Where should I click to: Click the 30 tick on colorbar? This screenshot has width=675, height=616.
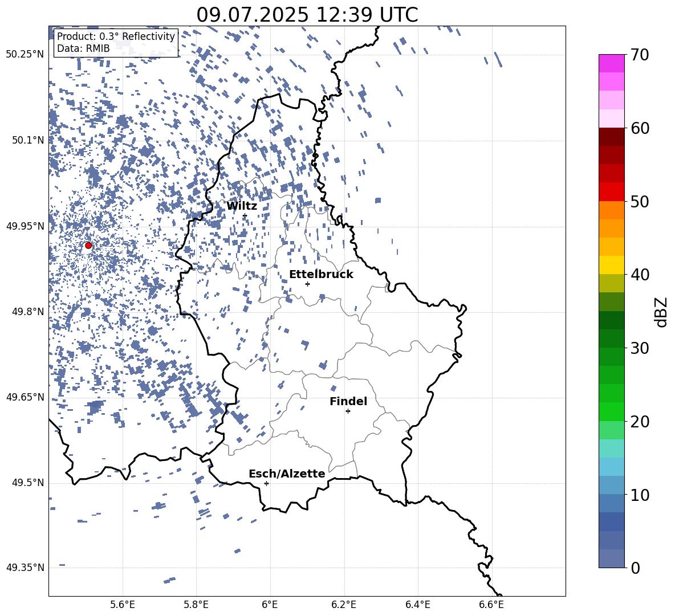640,348
